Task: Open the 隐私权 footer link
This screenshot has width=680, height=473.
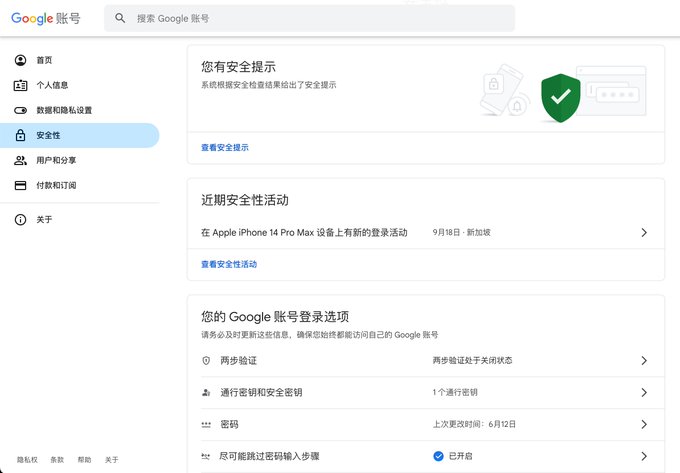Action: pyautogui.click(x=27, y=460)
